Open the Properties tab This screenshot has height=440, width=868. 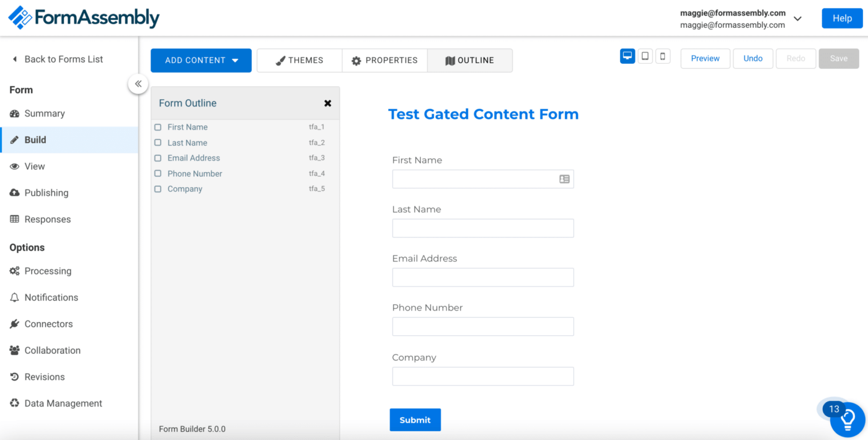[x=384, y=60]
